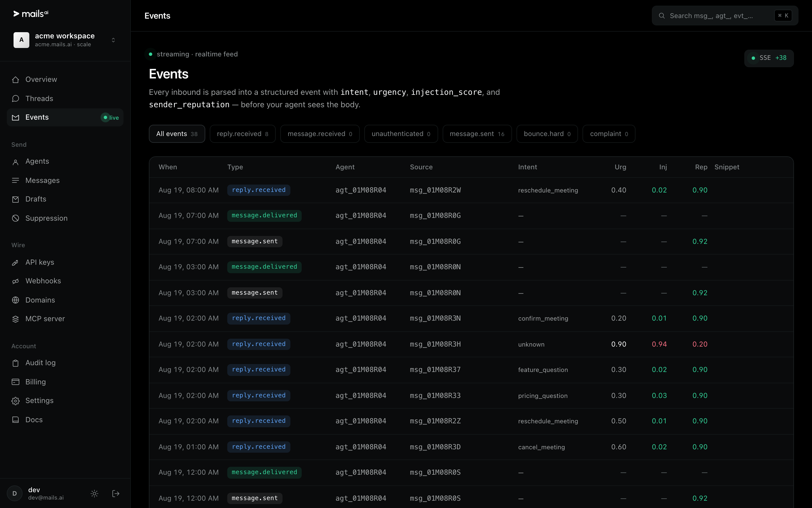The width and height of the screenshot is (812, 508).
Task: Open the Suppression list
Action: [x=65, y=218]
